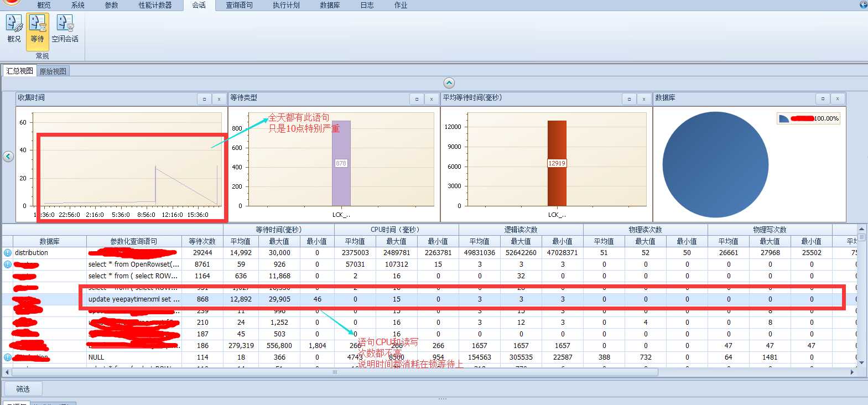Image resolution: width=868 pixels, height=405 pixels.
Task: Click the red application orb button
Action: (x=11, y=2)
